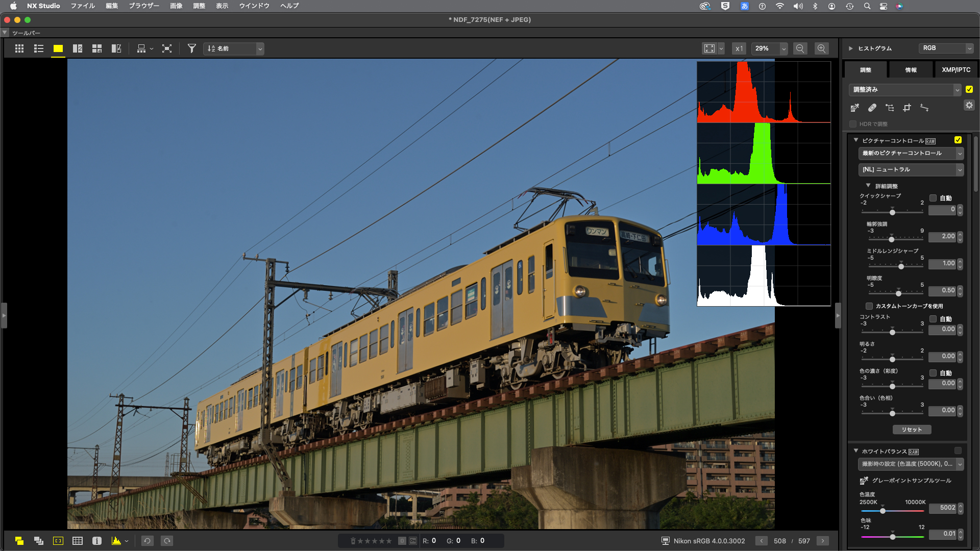Enable カスタムトーンカーブを使用 checkbox

(869, 306)
